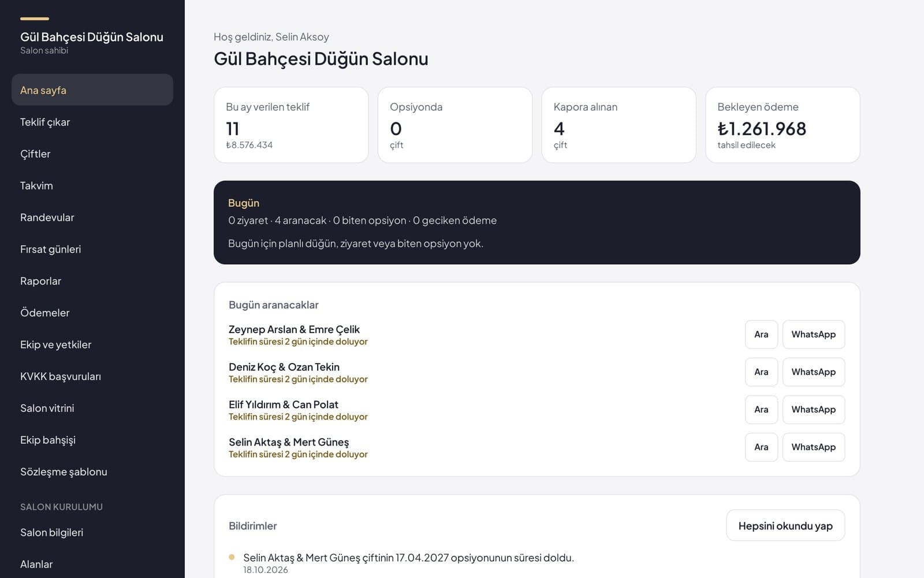Click WhatsApp for Deniz Koç & Ozan Tekin
This screenshot has height=578, width=924.
(813, 372)
